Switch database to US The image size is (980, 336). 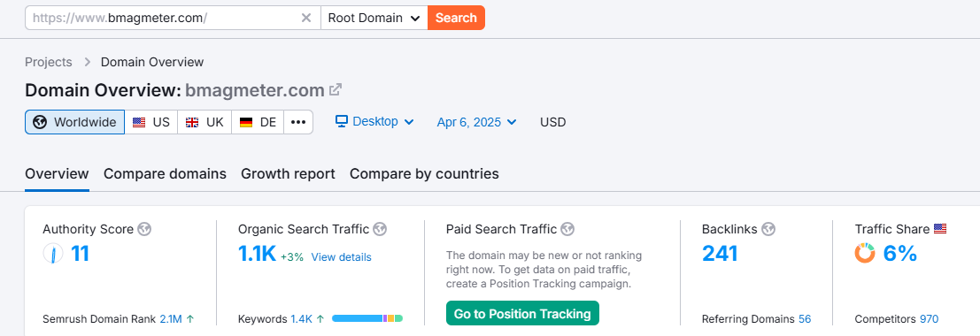pyautogui.click(x=151, y=122)
